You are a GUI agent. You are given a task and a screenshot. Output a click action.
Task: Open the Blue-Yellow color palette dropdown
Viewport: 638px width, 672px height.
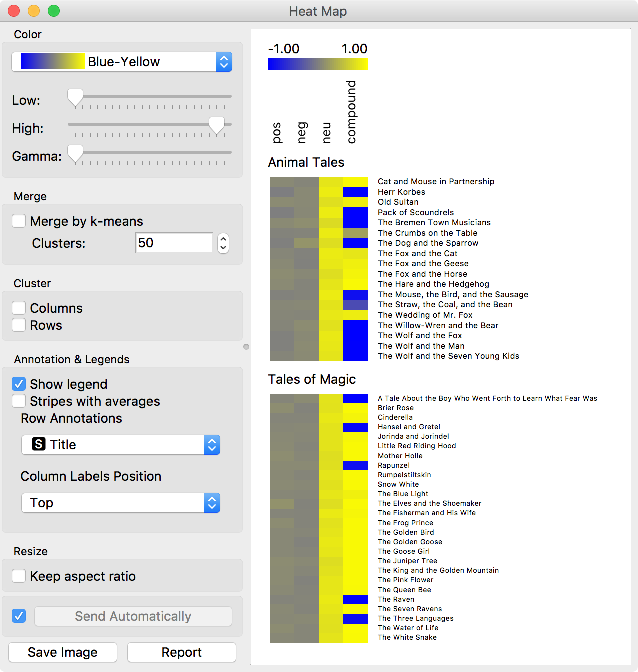(x=122, y=62)
